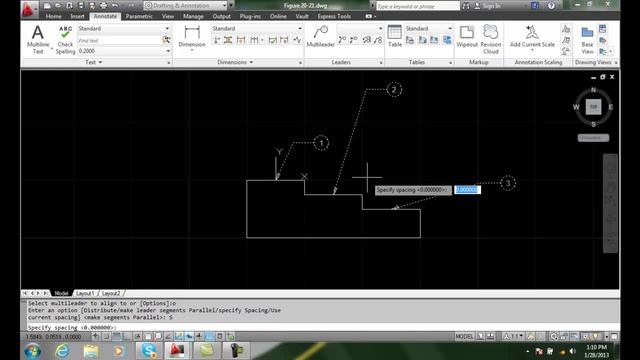Screen dimensions: 640x360
Task: Open the Insert ribbon tab
Action: [77, 16]
